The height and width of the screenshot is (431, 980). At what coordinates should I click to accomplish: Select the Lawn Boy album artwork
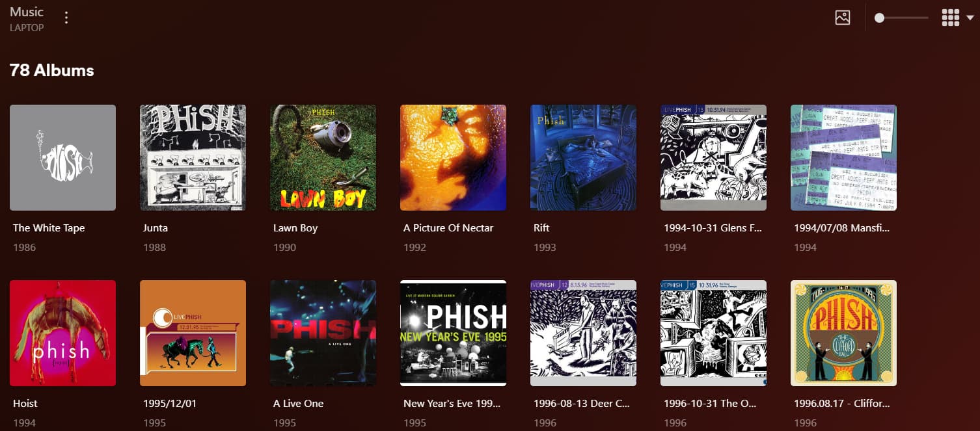coord(323,157)
